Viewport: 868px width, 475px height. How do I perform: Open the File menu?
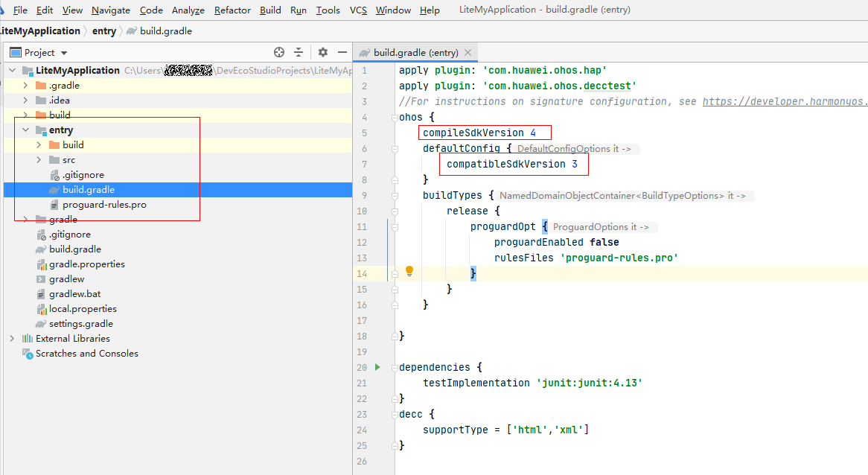(20, 10)
